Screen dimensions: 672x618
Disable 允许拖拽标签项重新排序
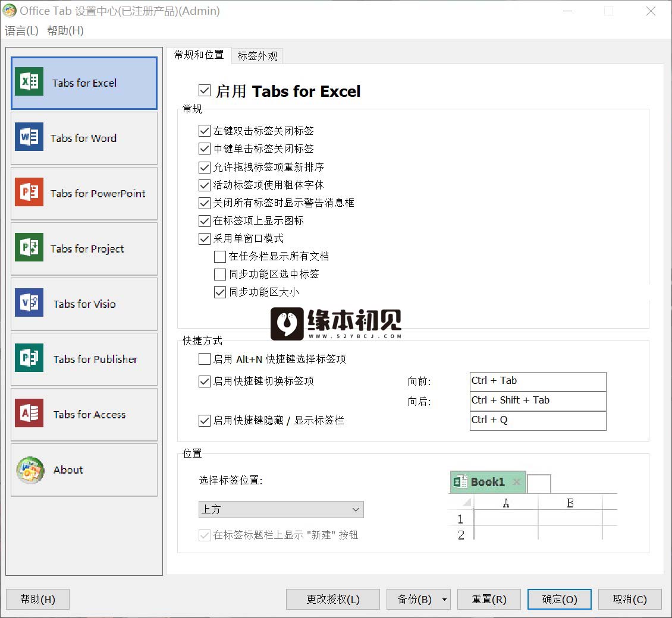coord(205,167)
